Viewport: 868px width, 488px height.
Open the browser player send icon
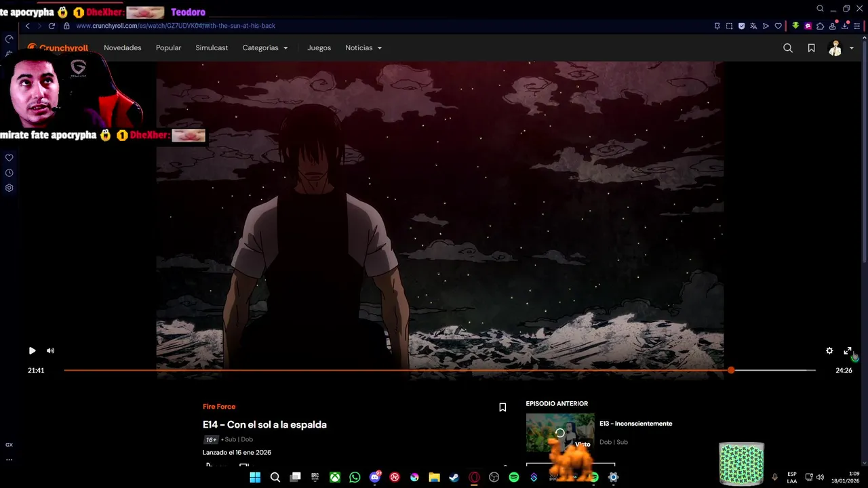(x=766, y=26)
